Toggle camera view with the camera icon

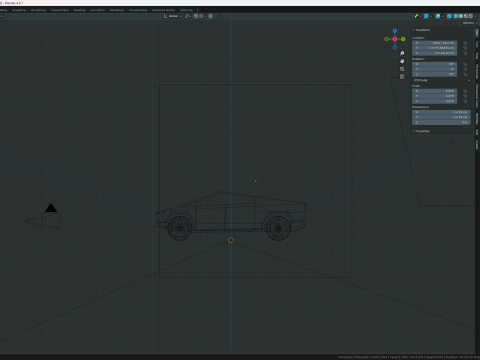click(x=402, y=69)
